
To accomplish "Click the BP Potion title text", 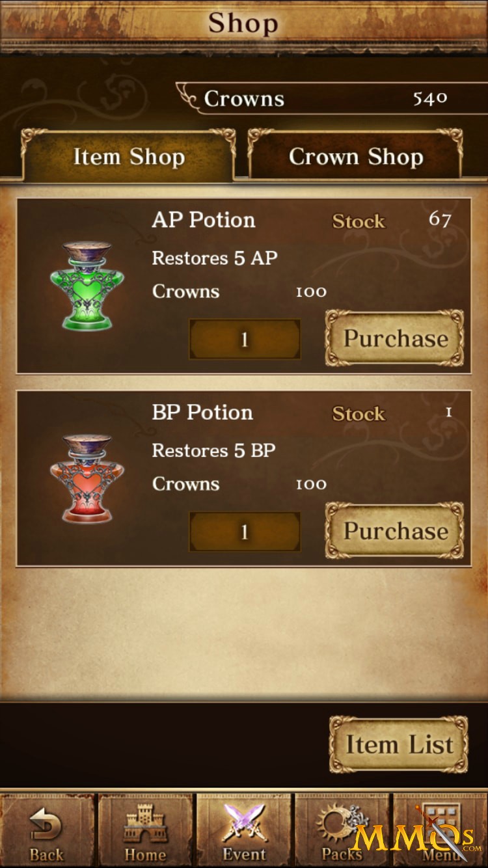I will 202,413.
